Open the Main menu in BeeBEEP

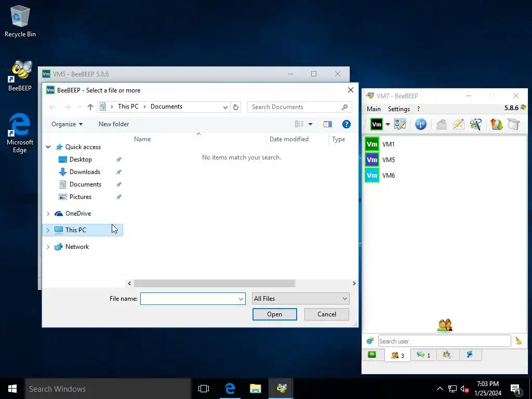coord(374,109)
